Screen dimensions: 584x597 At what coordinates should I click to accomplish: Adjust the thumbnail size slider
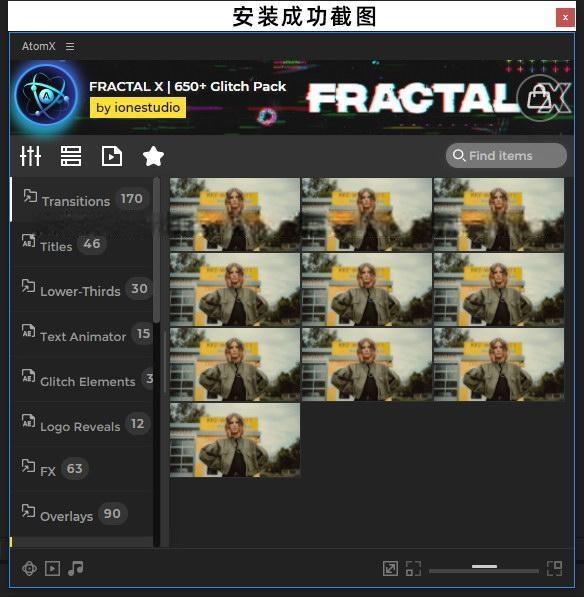click(x=484, y=568)
